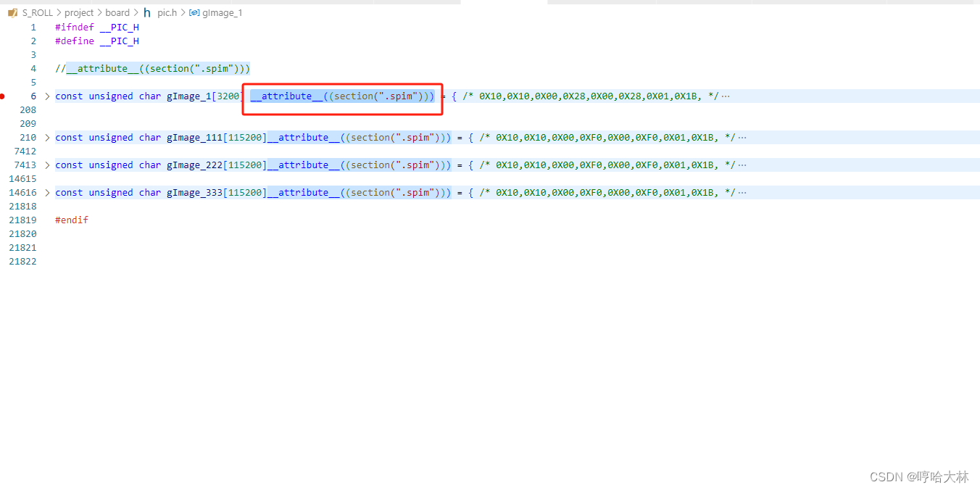The width and height of the screenshot is (980, 490).
Task: Click line number 4 in the gutter
Action: click(x=33, y=69)
